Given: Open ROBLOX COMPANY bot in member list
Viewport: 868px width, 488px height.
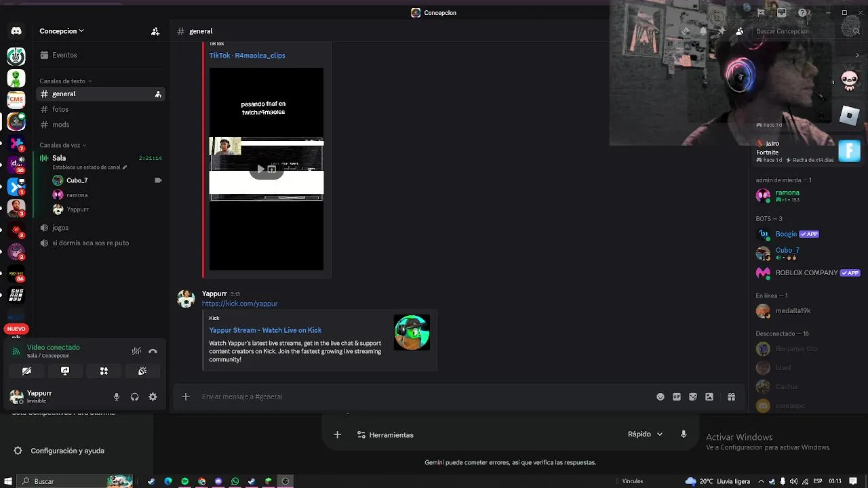Looking at the screenshot, I should click(x=806, y=273).
